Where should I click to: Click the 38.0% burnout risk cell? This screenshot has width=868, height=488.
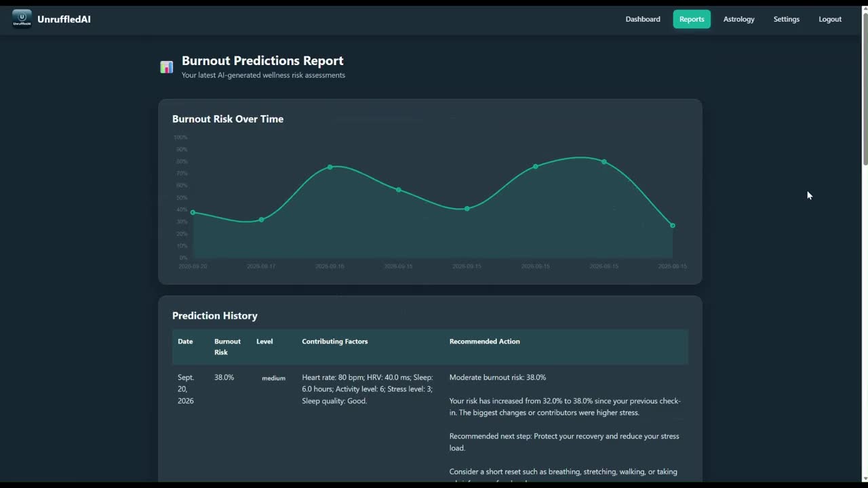[x=224, y=378]
